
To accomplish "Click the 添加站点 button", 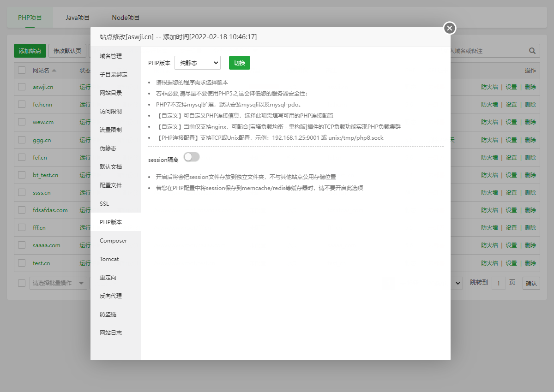I will pos(29,51).
